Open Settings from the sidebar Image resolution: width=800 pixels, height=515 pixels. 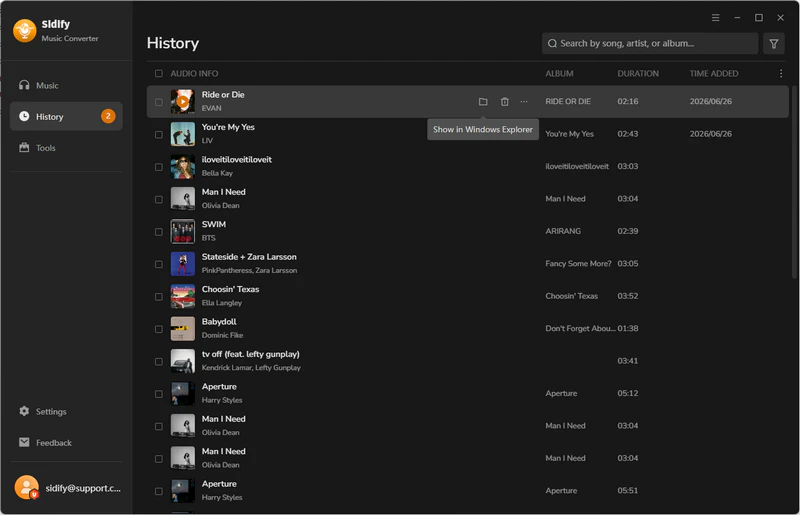click(66, 411)
